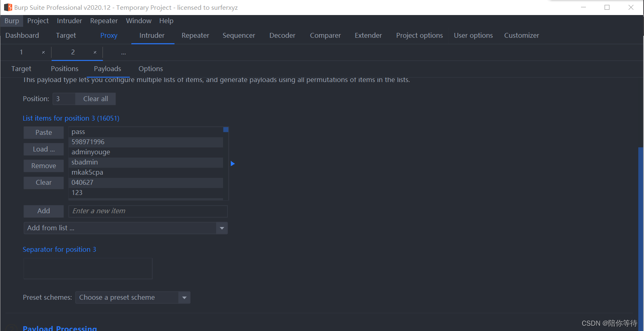Open the Project menu

(38, 21)
